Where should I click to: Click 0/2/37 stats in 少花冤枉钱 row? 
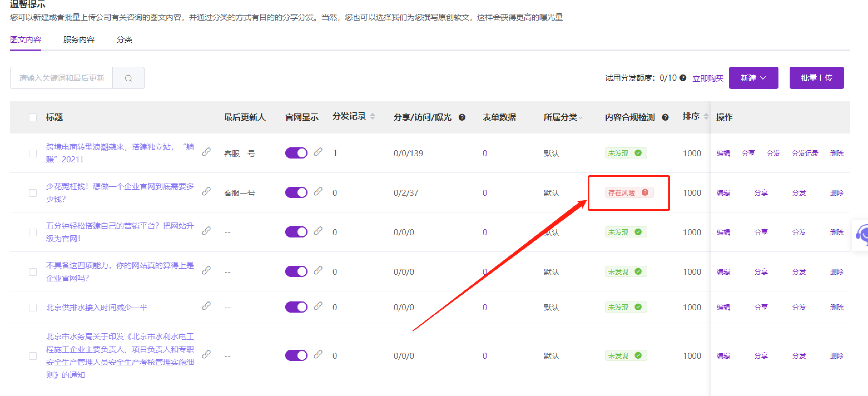[406, 193]
